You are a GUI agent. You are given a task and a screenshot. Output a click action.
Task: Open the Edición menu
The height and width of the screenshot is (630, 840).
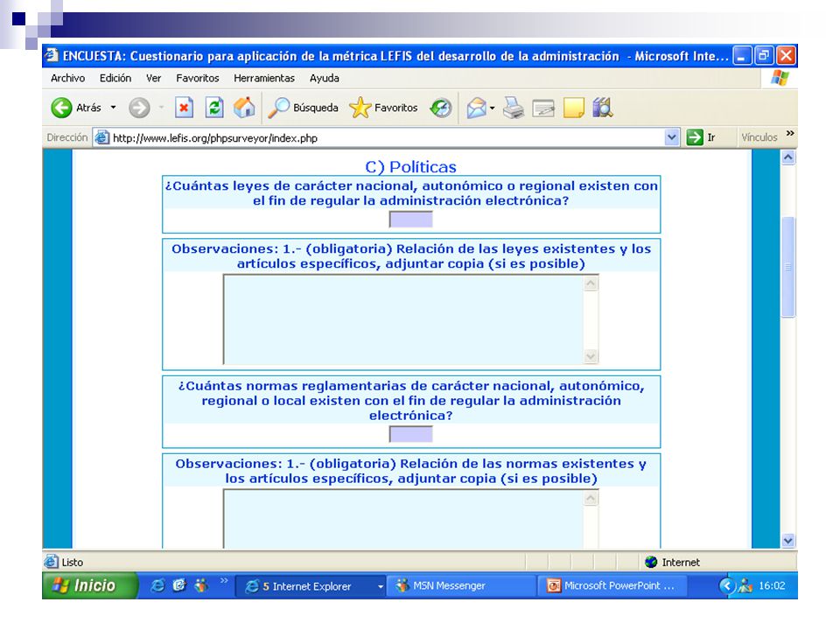click(115, 78)
